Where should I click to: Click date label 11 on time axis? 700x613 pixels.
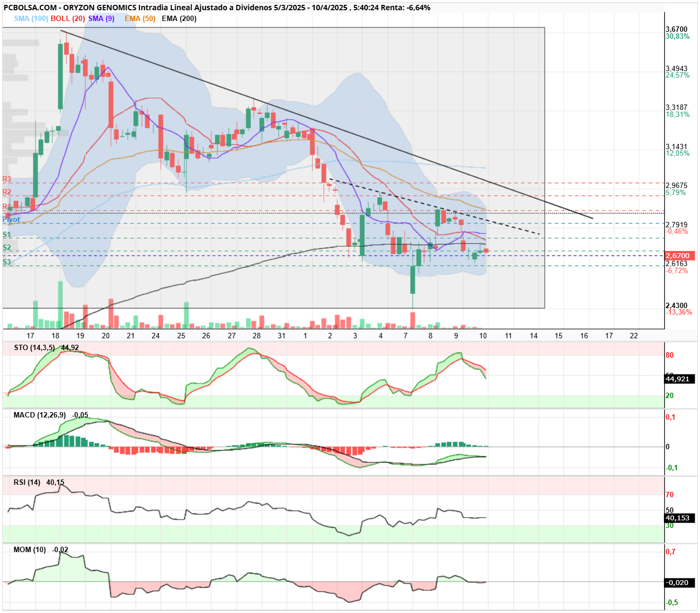tap(508, 336)
